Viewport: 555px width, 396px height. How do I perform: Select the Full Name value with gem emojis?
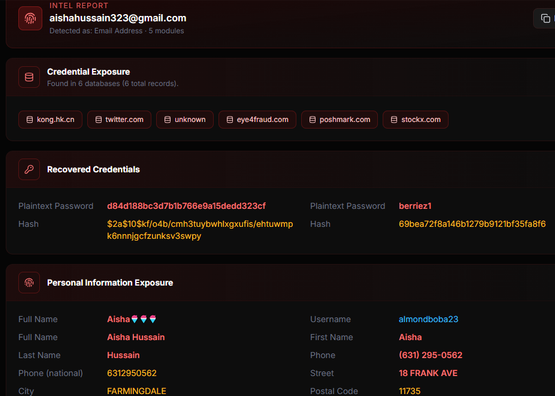point(131,319)
